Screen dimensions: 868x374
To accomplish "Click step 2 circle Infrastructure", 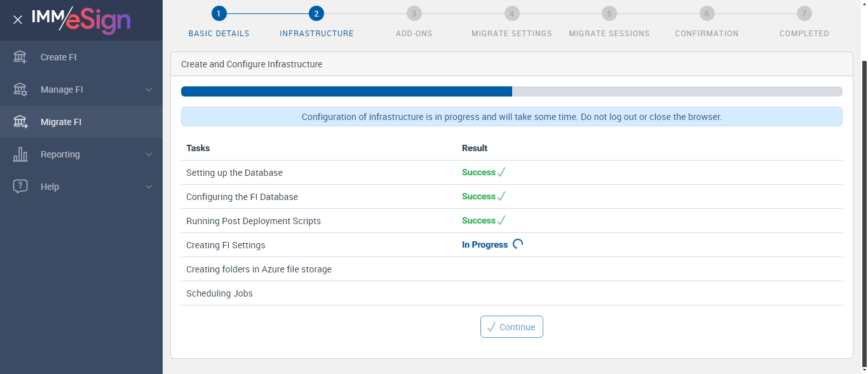I will pos(316,13).
